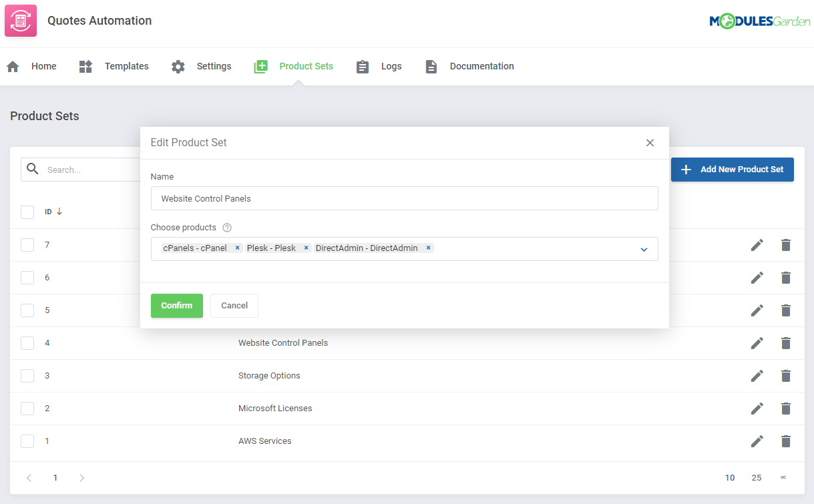
Task: Select all rows with the header checkbox
Action: pos(27,212)
